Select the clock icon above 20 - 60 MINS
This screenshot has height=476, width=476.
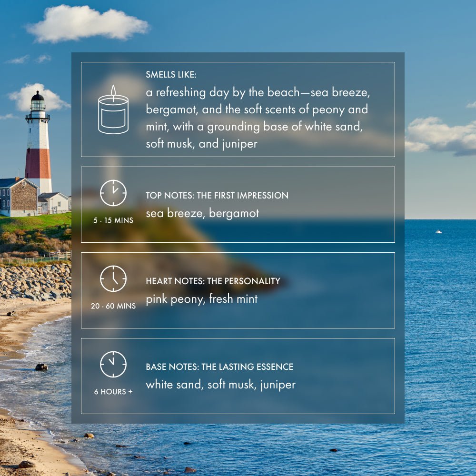(113, 278)
